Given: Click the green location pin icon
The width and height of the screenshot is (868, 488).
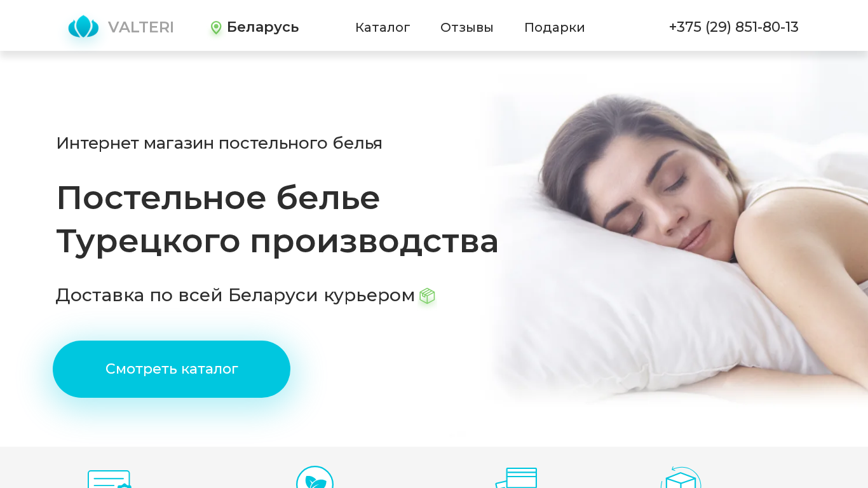Looking at the screenshot, I should click(x=216, y=27).
